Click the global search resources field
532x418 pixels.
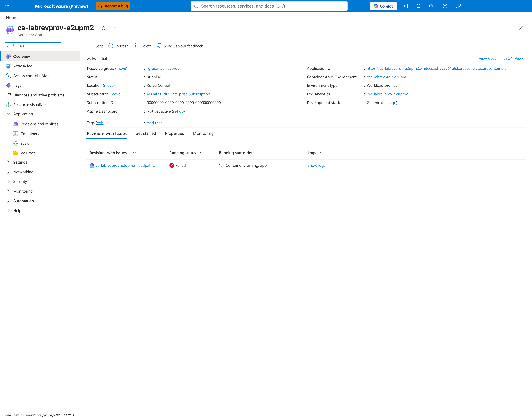(x=269, y=6)
